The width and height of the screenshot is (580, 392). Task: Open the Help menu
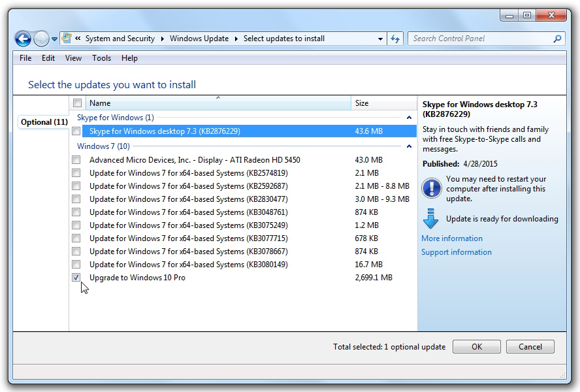(129, 58)
